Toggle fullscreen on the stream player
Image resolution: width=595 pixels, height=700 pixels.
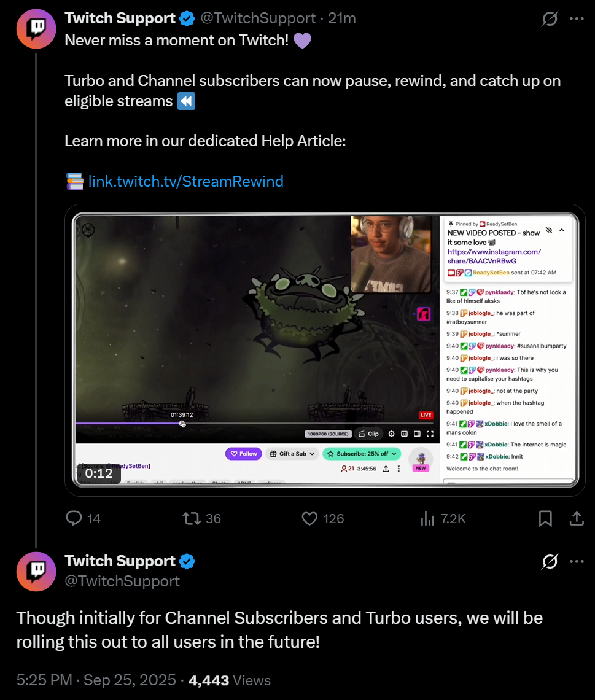(430, 434)
